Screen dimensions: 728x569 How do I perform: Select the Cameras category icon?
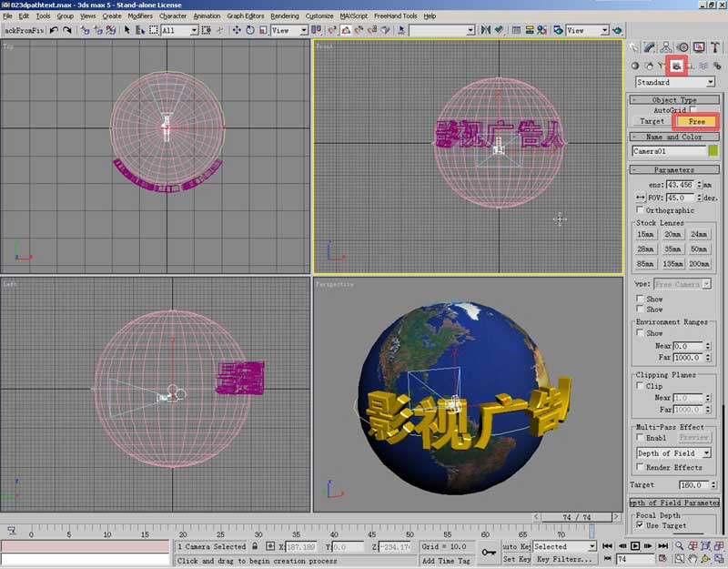coord(677,66)
